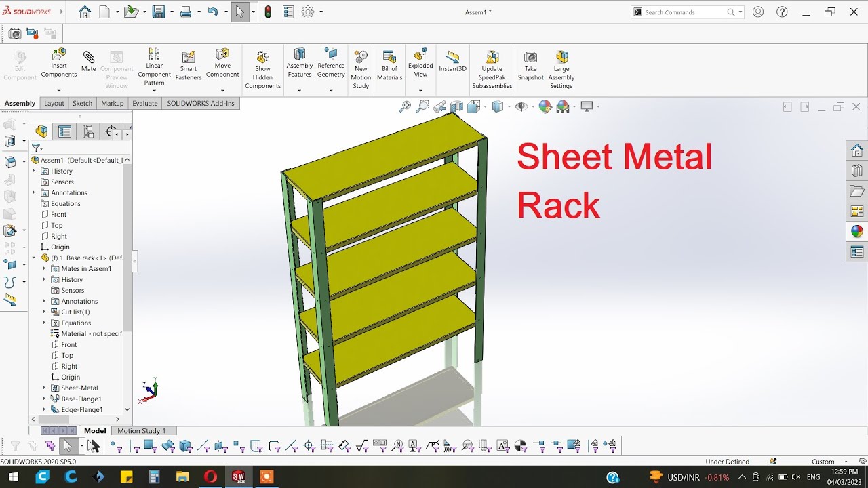
Task: Click the Home icon in top toolbar
Action: tap(85, 12)
